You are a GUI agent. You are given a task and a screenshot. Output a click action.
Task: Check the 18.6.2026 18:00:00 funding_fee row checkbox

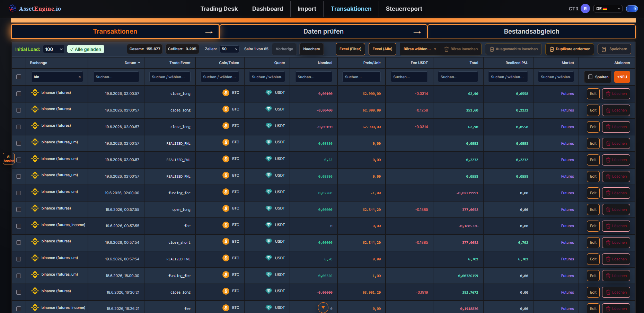[x=19, y=276]
